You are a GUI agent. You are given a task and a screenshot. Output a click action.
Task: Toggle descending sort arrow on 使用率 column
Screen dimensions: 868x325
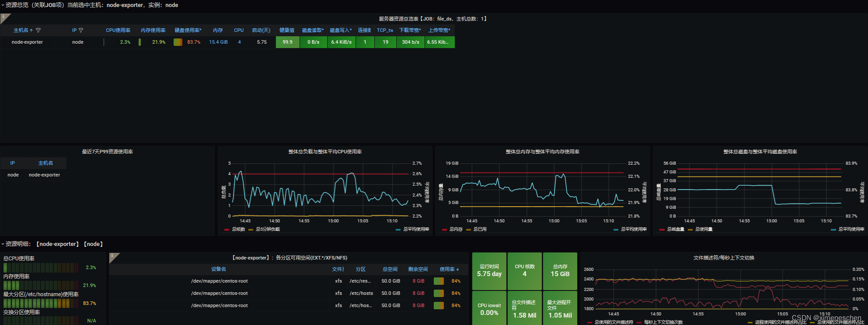[x=457, y=270]
